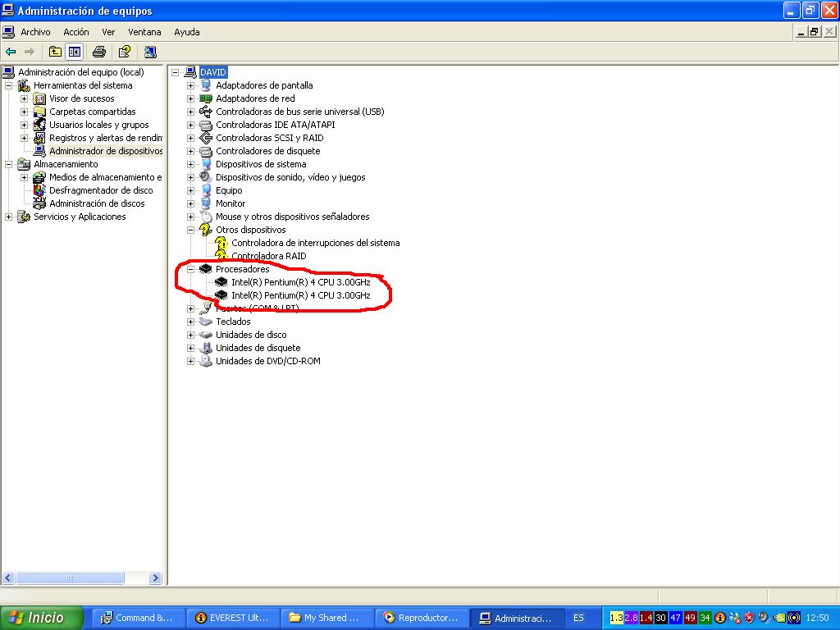
Task: Expand Adaptadores de red node
Action: pyautogui.click(x=190, y=98)
